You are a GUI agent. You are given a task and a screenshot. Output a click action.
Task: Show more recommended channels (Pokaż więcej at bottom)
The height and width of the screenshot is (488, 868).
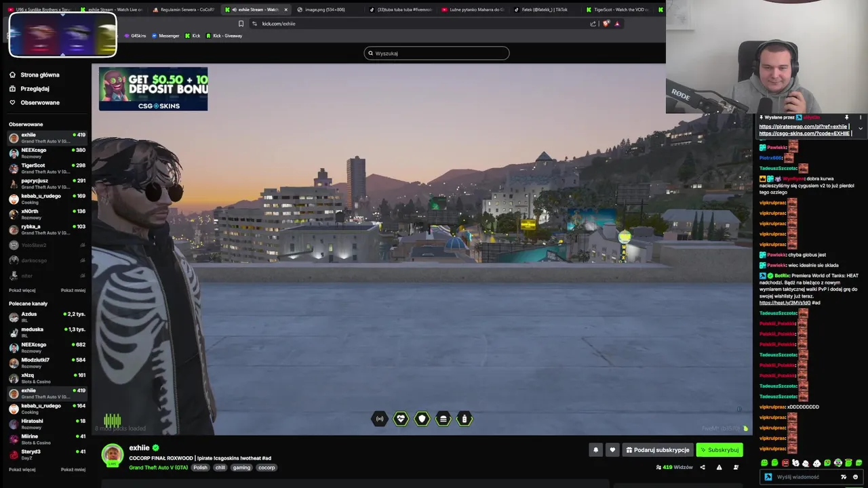tap(22, 469)
